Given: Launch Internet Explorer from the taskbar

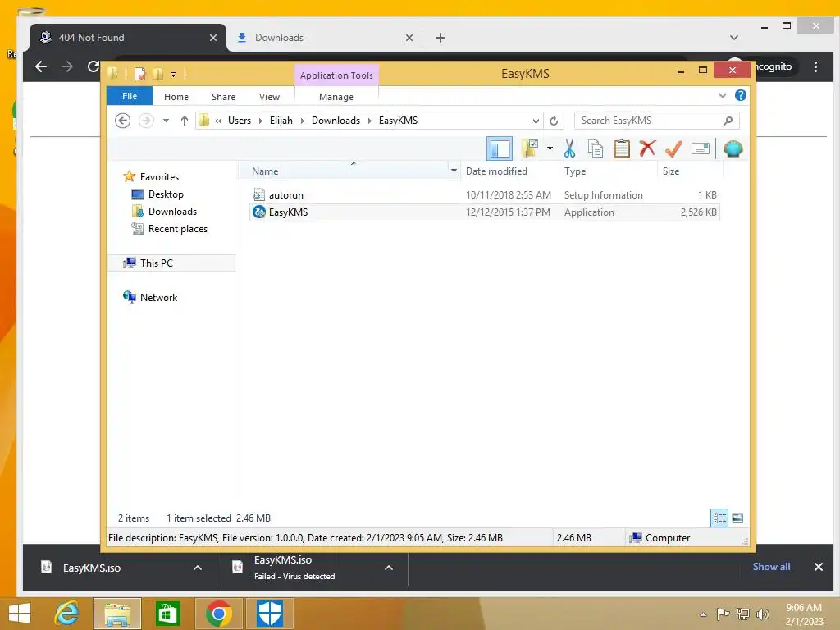Looking at the screenshot, I should point(66,614).
